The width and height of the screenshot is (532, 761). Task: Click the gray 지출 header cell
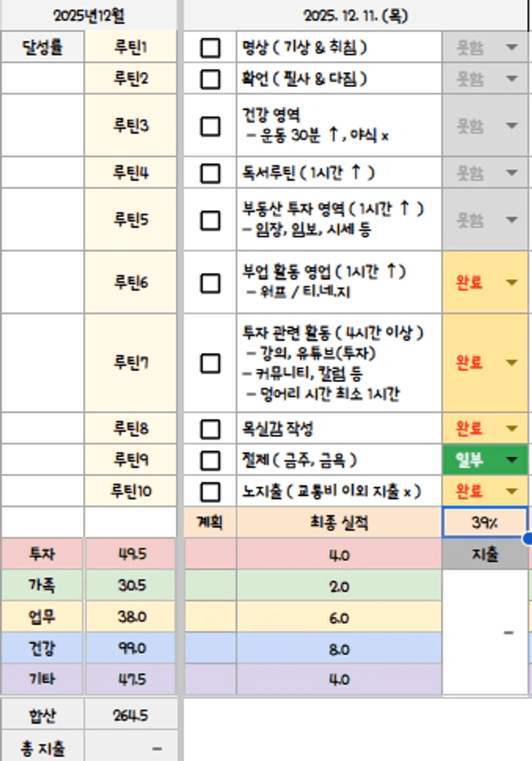(x=485, y=555)
